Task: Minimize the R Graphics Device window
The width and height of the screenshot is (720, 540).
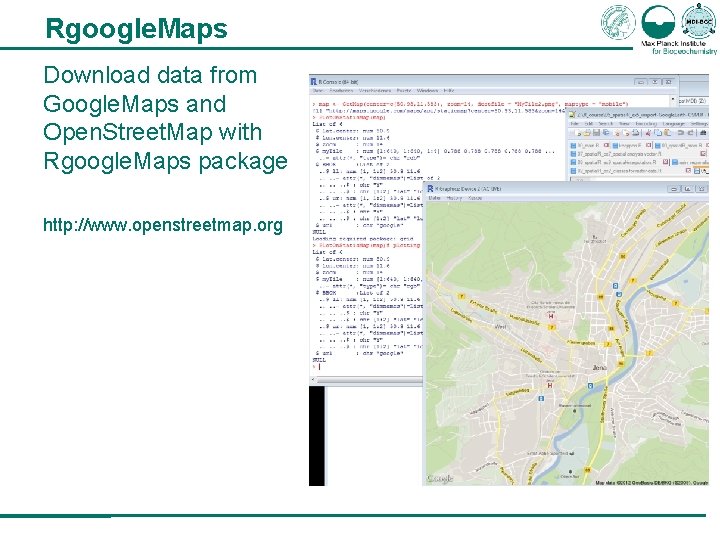Action: [x=674, y=189]
